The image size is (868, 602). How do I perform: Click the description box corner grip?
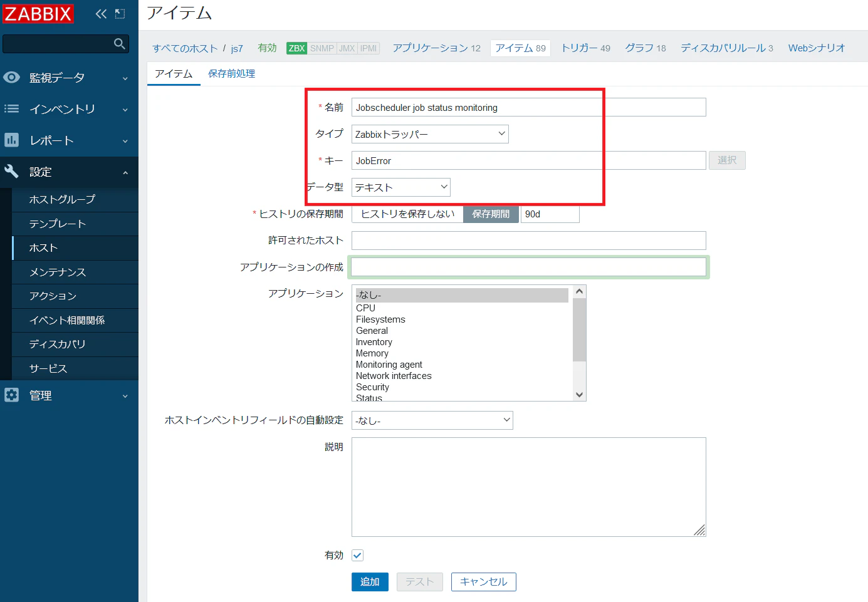tap(700, 531)
